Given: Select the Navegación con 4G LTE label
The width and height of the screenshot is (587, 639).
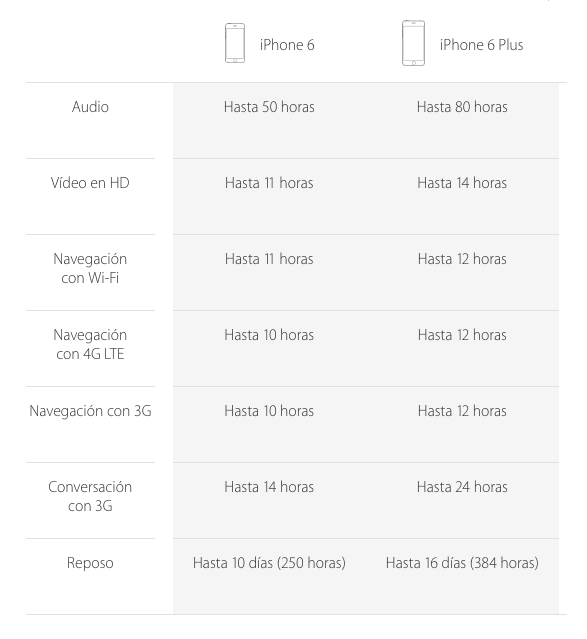Looking at the screenshot, I should point(90,344).
